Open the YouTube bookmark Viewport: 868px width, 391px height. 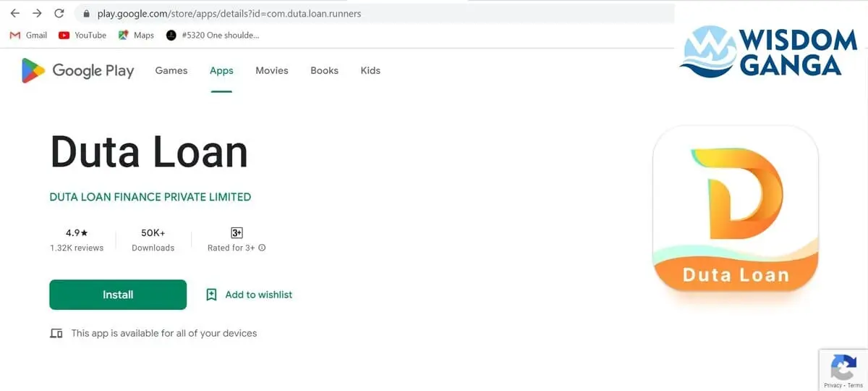point(82,35)
